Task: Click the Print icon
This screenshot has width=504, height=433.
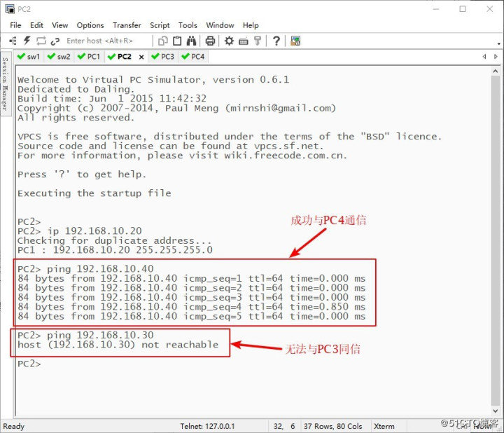Action: [x=210, y=41]
